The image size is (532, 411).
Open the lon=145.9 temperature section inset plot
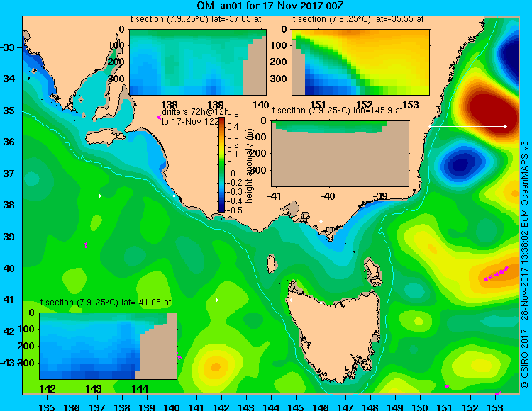tap(340, 154)
